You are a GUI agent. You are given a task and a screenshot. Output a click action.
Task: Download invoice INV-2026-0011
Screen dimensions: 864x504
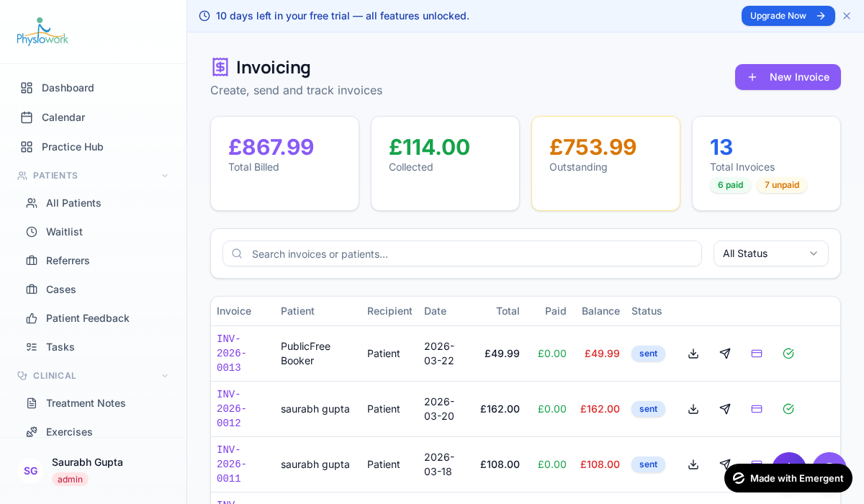click(x=693, y=464)
